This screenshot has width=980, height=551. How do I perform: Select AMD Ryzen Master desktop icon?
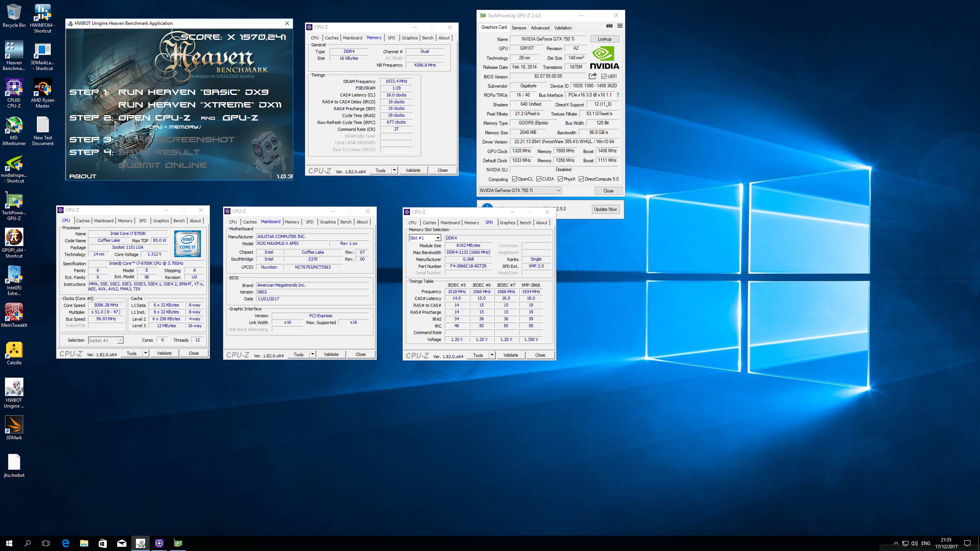click(42, 93)
